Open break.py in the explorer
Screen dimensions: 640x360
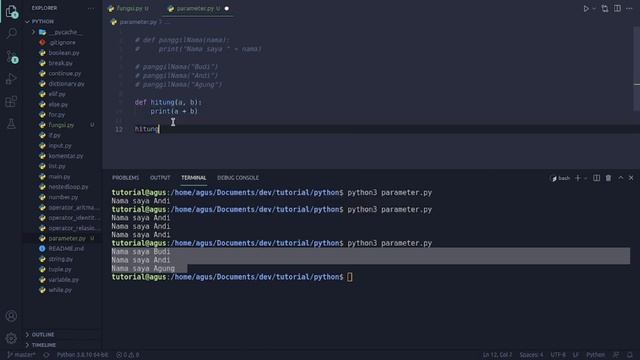60,63
